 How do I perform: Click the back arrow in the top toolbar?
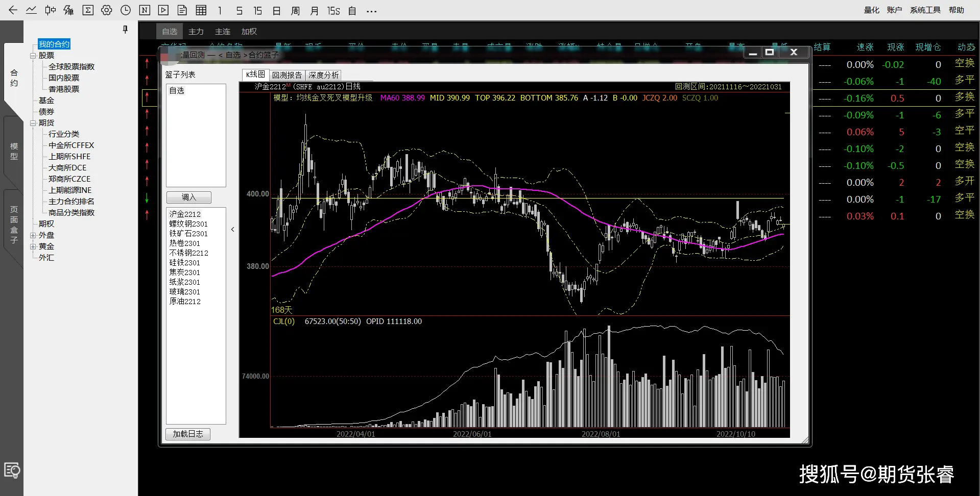[x=13, y=10]
